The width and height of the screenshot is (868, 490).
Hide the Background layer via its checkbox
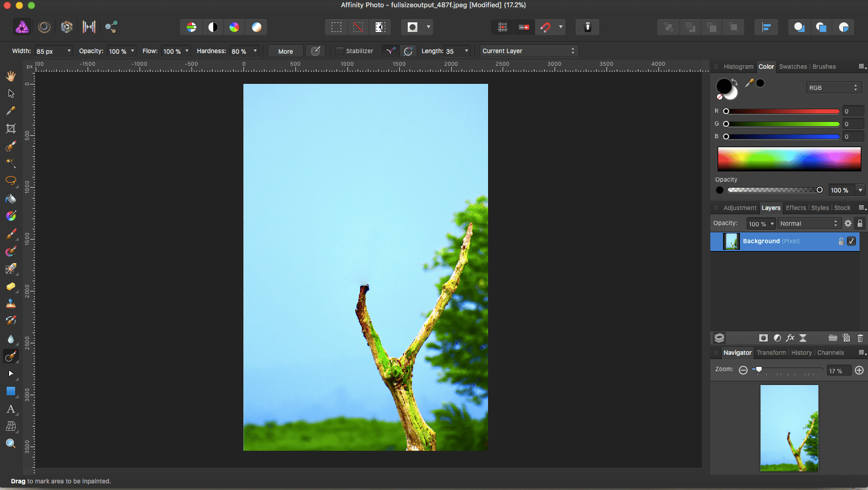tap(851, 241)
